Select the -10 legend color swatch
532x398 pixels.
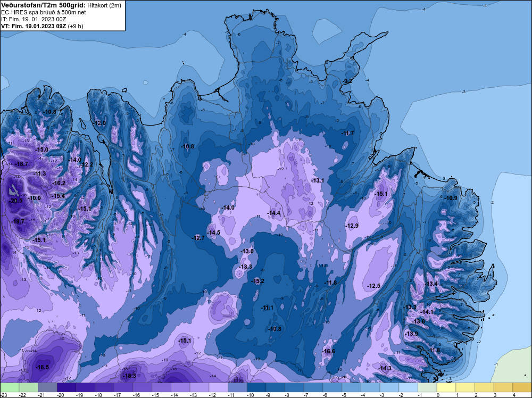[256, 387]
